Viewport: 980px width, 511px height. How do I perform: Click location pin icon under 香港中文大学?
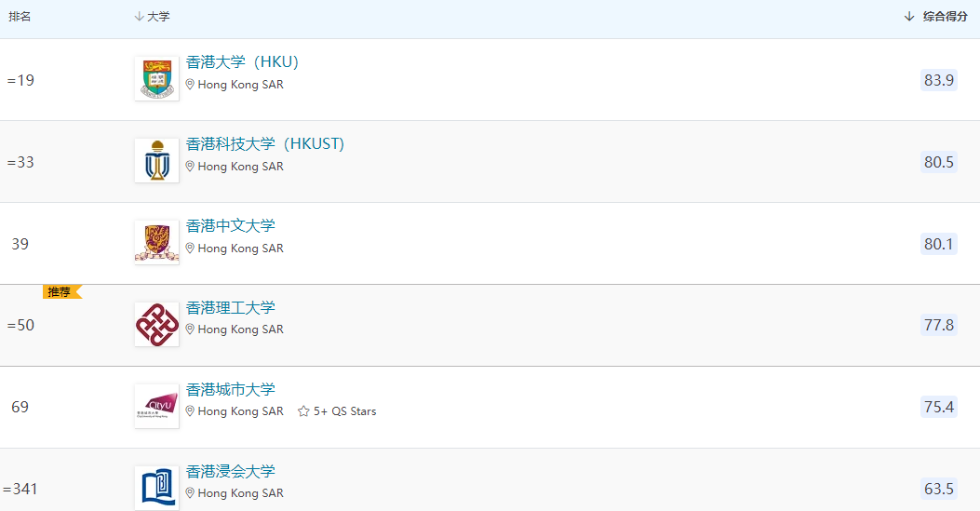(x=190, y=248)
